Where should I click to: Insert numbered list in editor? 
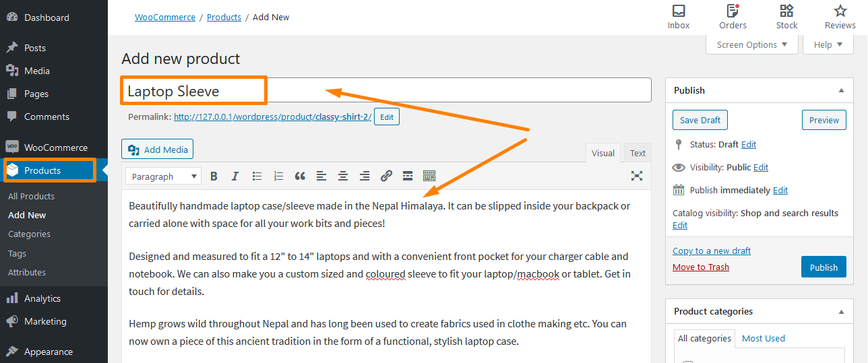(278, 176)
